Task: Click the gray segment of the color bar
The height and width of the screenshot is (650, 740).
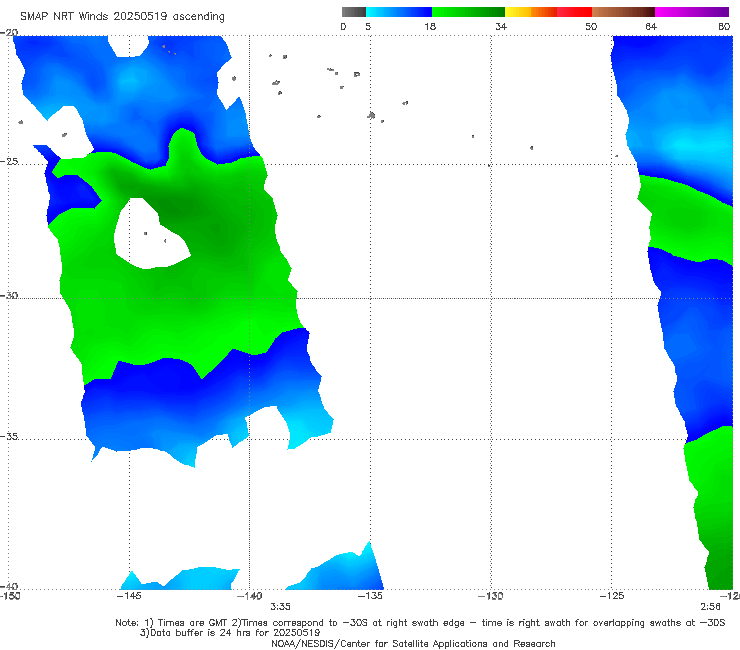Action: tap(353, 12)
